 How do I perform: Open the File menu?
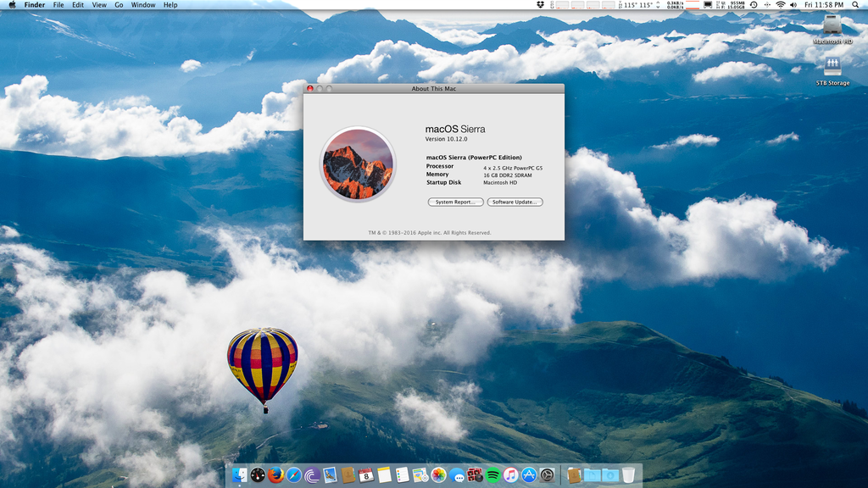pyautogui.click(x=58, y=4)
